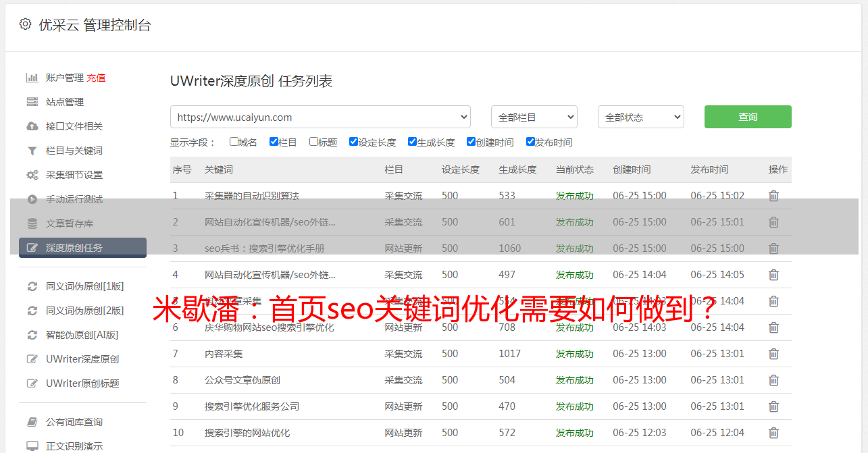
Task: Click the gears icon for 采集细节设置
Action: [x=32, y=175]
